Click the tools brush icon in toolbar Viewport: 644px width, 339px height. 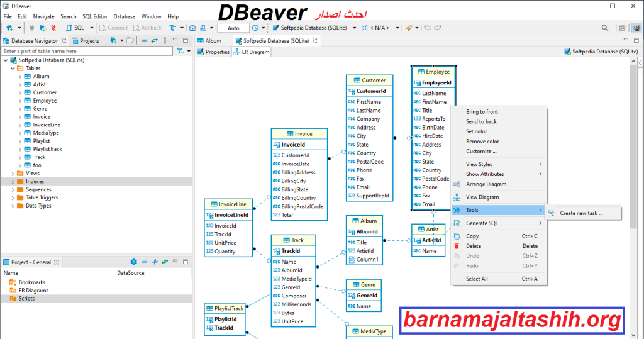tap(409, 28)
